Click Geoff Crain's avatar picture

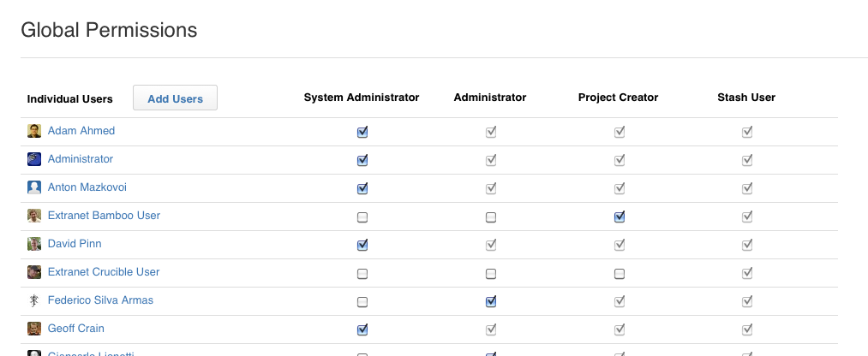coord(34,329)
